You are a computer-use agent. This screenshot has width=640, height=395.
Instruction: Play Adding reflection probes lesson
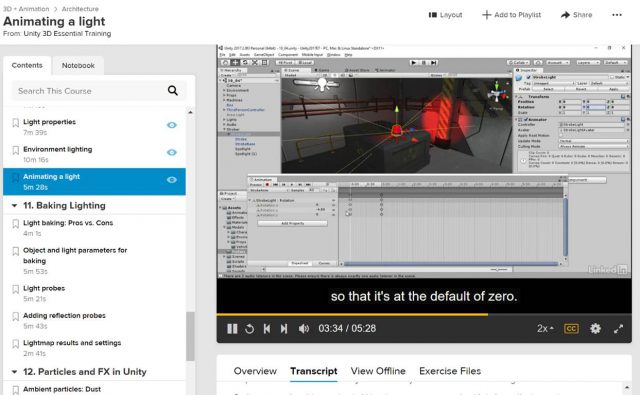pos(64,315)
